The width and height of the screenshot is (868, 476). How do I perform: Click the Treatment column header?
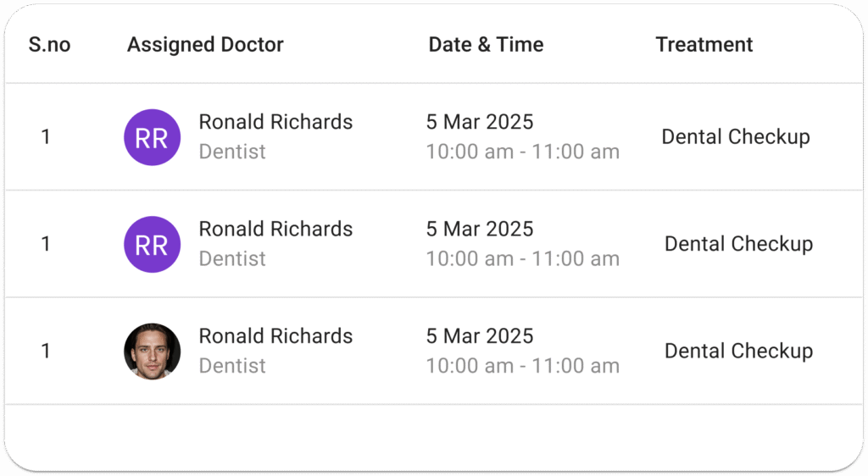[x=704, y=44]
